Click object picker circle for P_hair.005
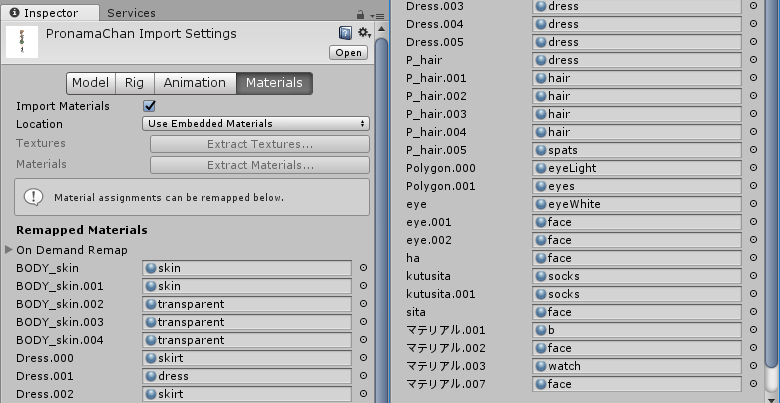 coord(753,150)
